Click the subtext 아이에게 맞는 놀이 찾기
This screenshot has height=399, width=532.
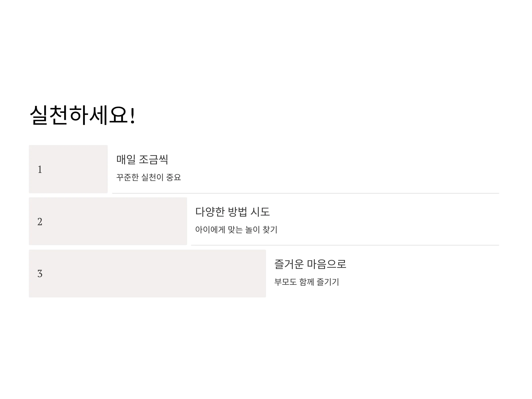tap(236, 229)
